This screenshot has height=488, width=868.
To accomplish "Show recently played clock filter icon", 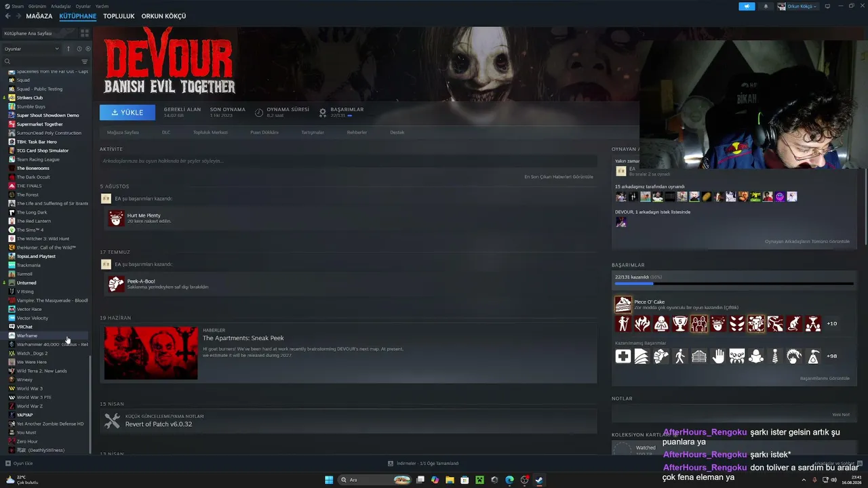I will pos(79,49).
